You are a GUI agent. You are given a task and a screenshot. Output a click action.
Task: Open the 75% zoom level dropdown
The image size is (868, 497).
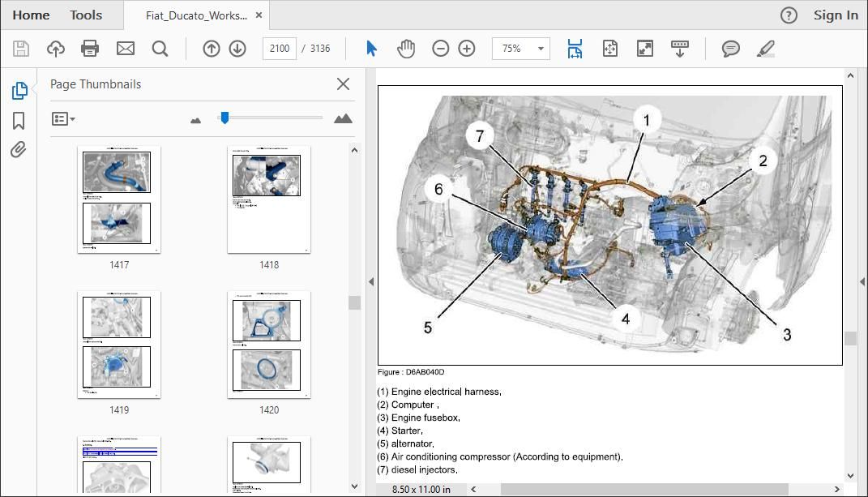point(521,49)
